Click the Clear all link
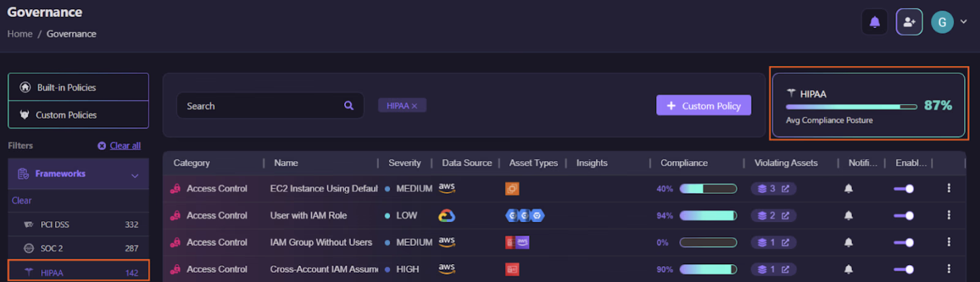Screen dimensions: 980x282 [x=125, y=146]
